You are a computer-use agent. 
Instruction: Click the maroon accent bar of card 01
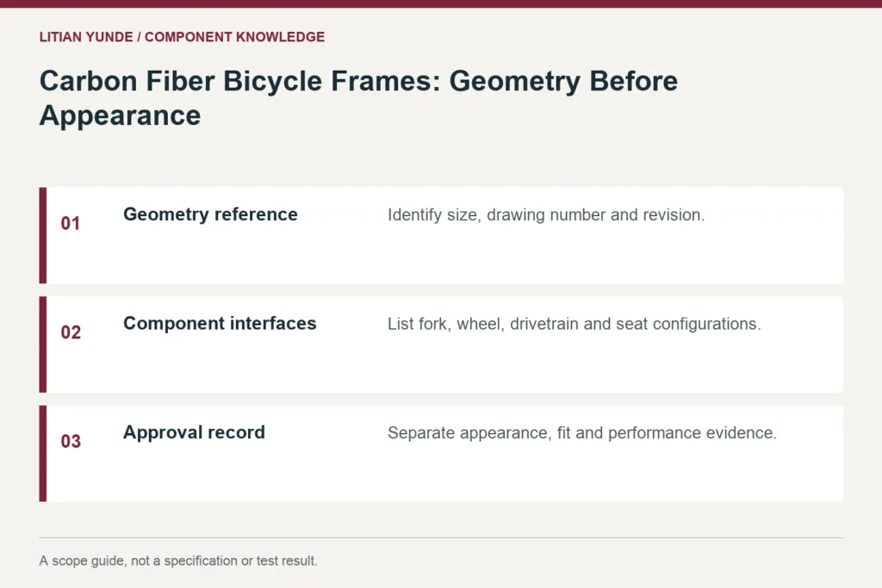(43, 236)
